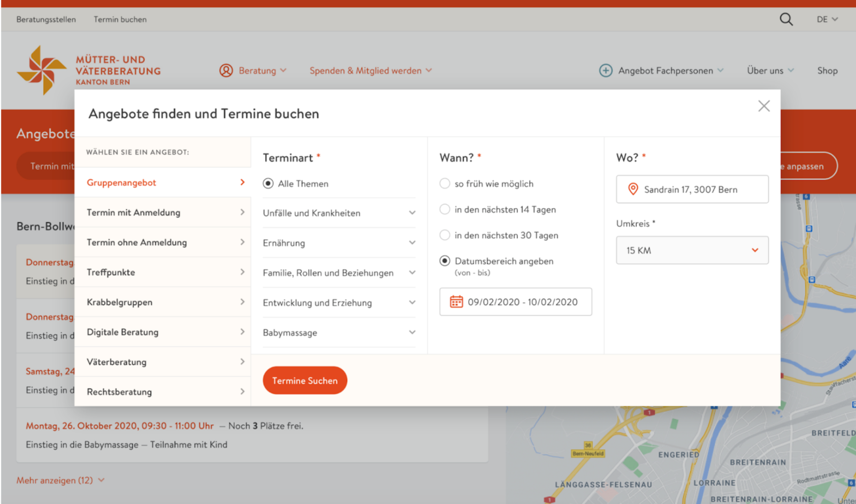Expand Unfälle und Krankheiten topic
This screenshot has width=856, height=504.
click(x=412, y=213)
